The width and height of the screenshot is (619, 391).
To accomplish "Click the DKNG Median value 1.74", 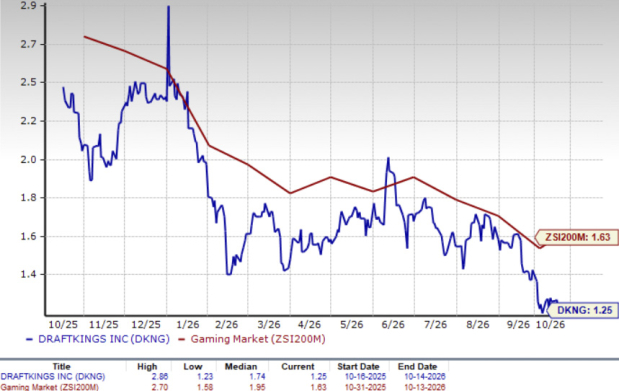I will pos(257,376).
